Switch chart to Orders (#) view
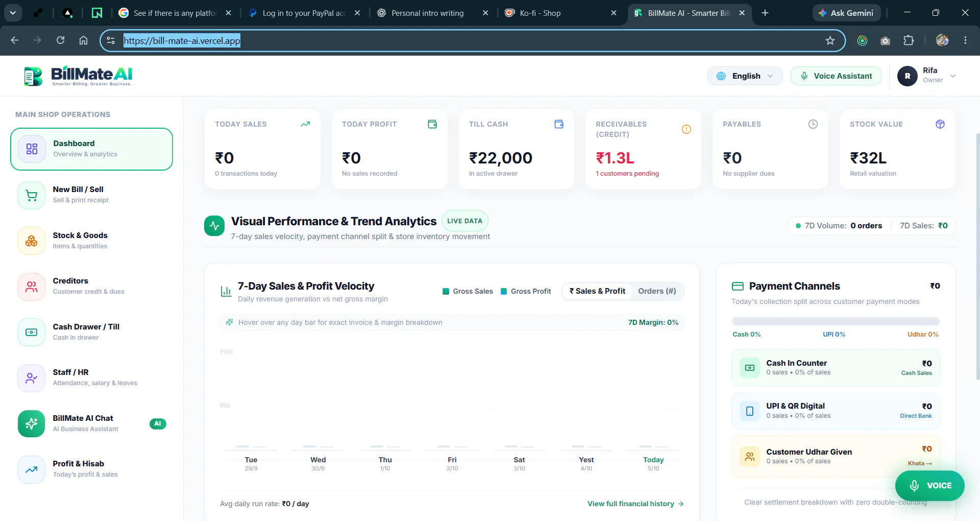Viewport: 980px width, 521px height. pyautogui.click(x=657, y=291)
